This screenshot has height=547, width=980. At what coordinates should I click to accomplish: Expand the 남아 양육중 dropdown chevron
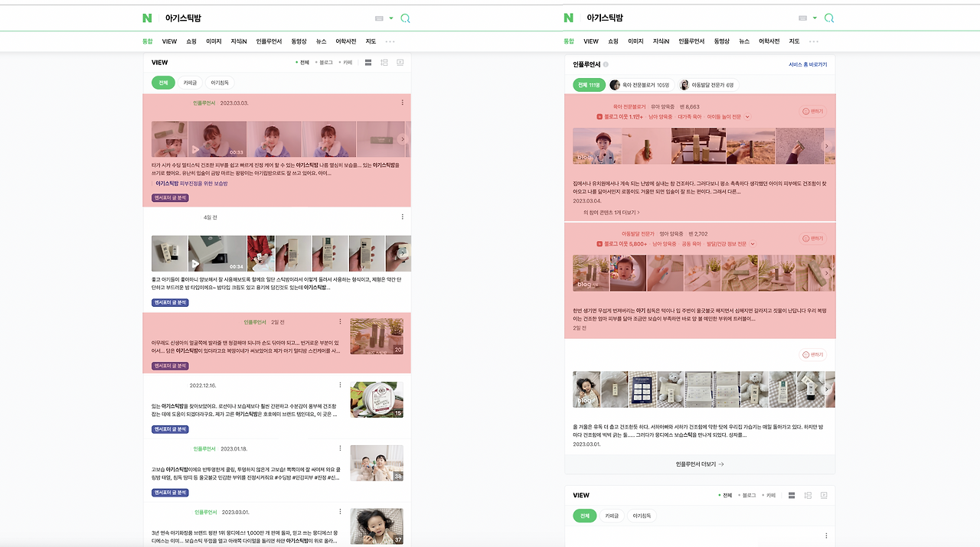(x=747, y=116)
